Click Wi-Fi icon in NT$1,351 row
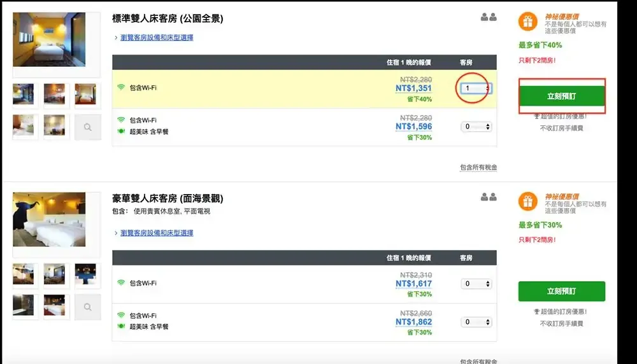The height and width of the screenshot is (364, 637). pyautogui.click(x=121, y=88)
